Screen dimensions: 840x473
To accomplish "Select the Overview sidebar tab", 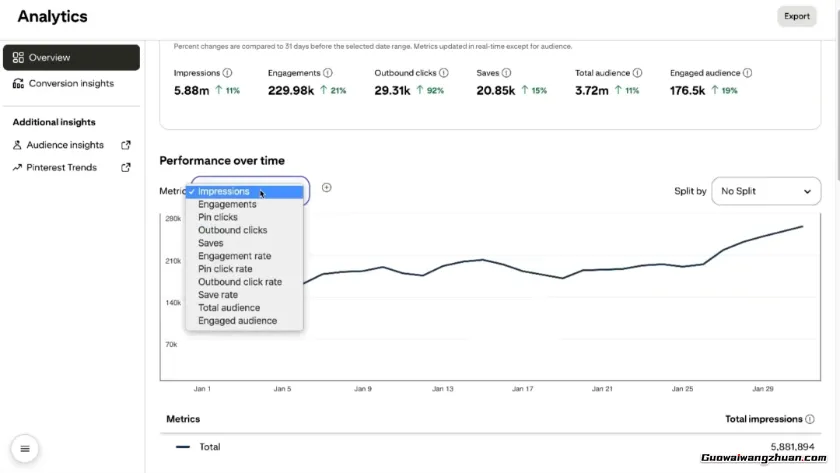I will click(x=70, y=58).
